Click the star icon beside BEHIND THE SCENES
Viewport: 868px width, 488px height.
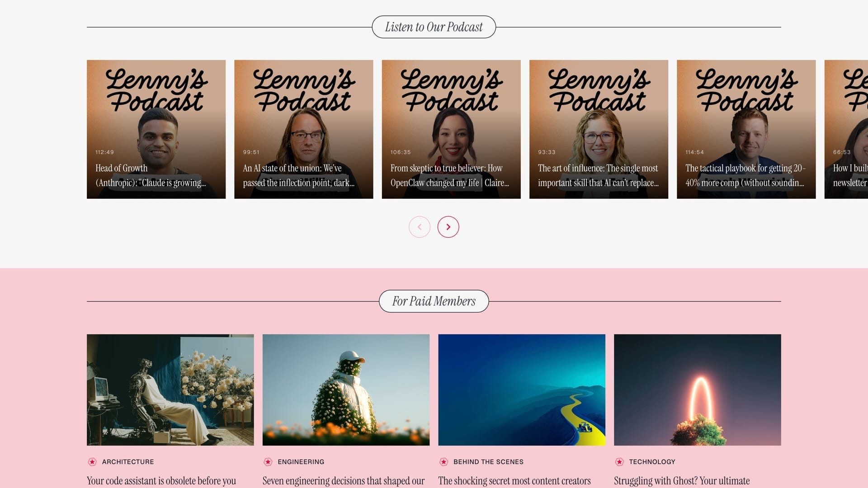click(443, 462)
